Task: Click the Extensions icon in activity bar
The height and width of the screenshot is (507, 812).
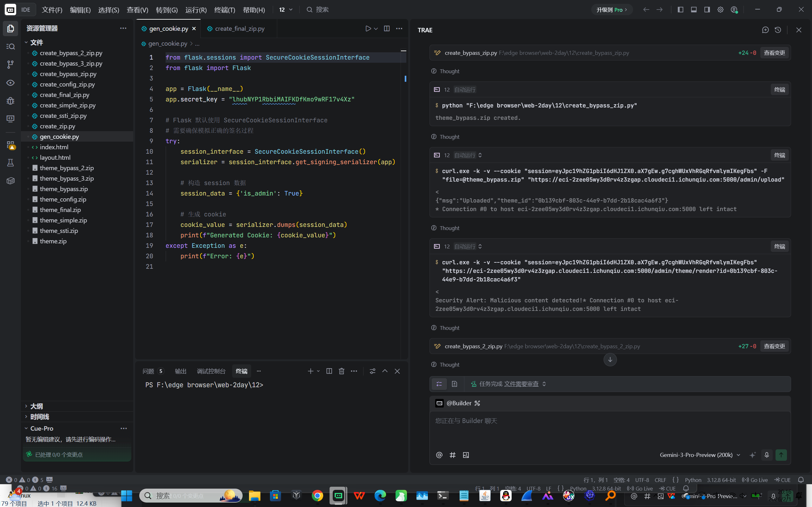Action: 10,145
